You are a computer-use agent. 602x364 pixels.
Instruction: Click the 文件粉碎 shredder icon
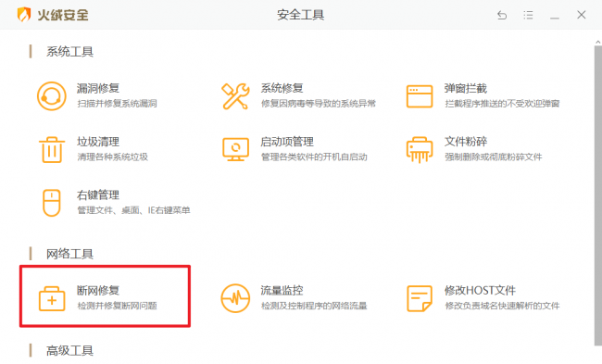click(x=420, y=150)
